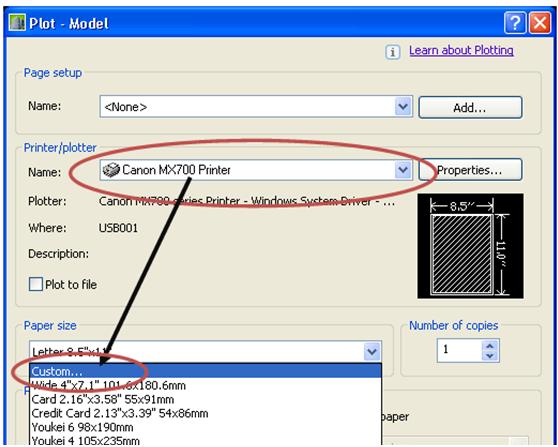Select Credit Card 2.13"x3.39" 54x86mm option
Viewport: 558px width, 447px height.
205,413
